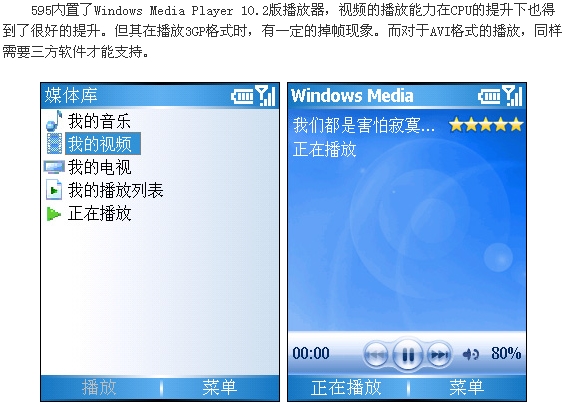Select 我的播放列表 list entry
565x407 pixels.
[x=116, y=190]
